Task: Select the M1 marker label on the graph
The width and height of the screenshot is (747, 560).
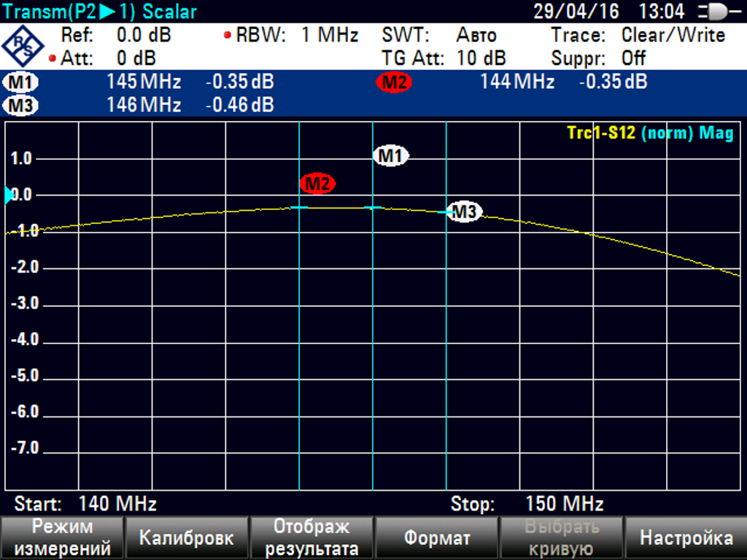Action: (x=391, y=156)
